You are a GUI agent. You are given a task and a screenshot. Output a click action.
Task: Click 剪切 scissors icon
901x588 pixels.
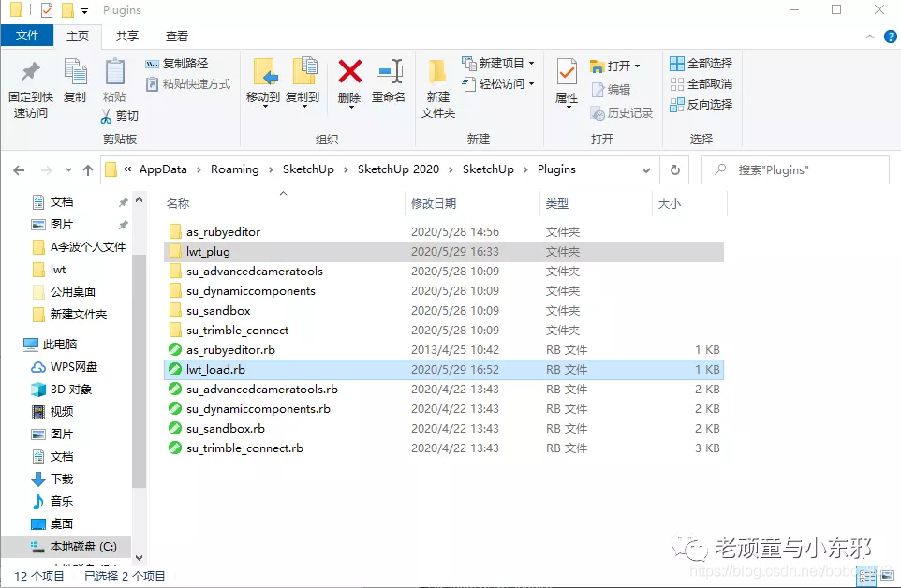(107, 116)
